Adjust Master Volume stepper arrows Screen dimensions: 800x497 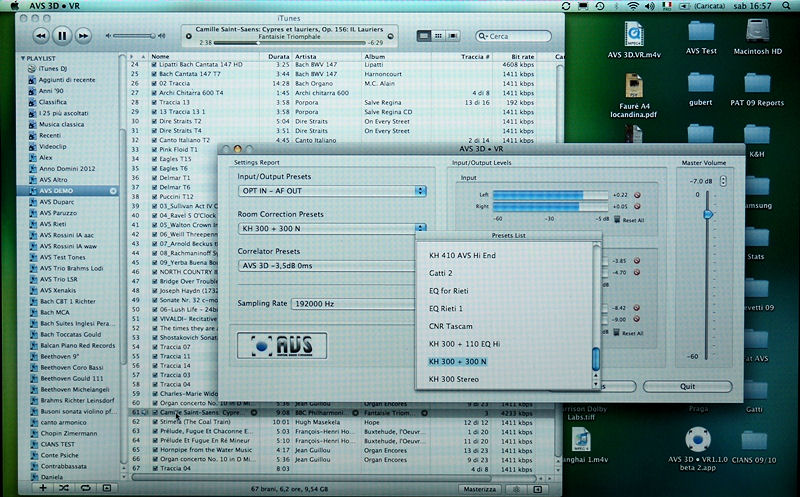723,181
